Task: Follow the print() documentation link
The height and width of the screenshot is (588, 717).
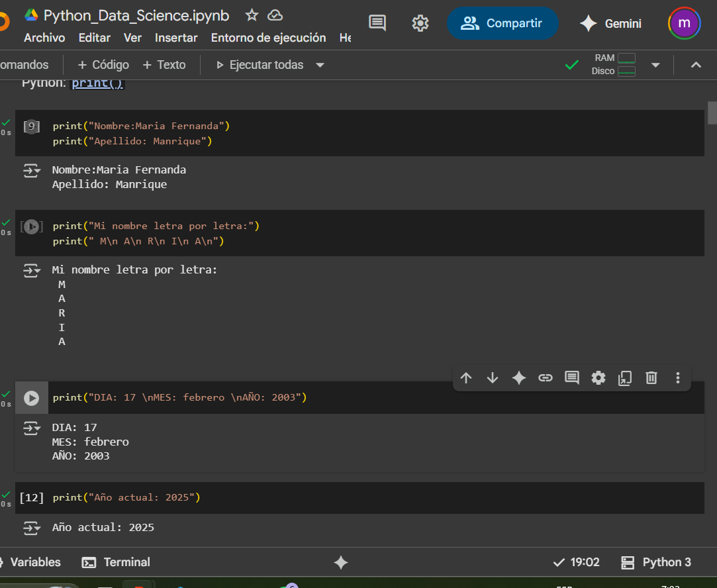Action: (97, 83)
